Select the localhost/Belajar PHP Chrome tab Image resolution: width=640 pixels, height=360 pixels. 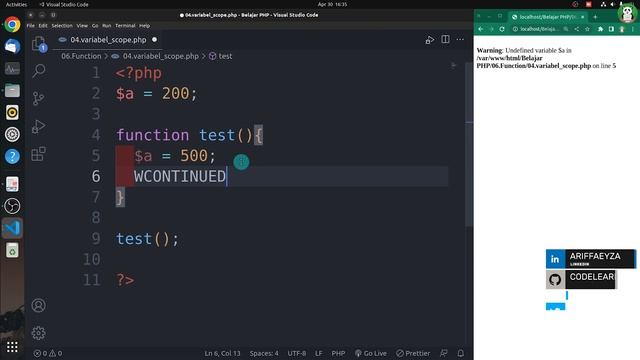coord(547,17)
